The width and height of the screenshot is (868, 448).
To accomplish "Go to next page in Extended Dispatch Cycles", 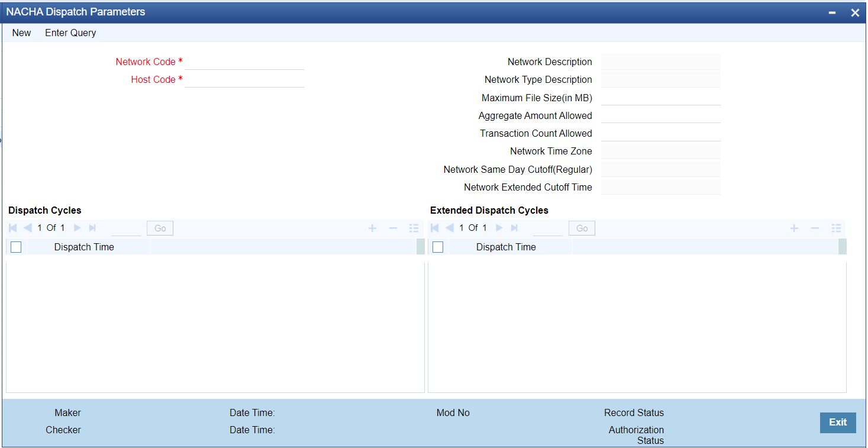I will 499,228.
